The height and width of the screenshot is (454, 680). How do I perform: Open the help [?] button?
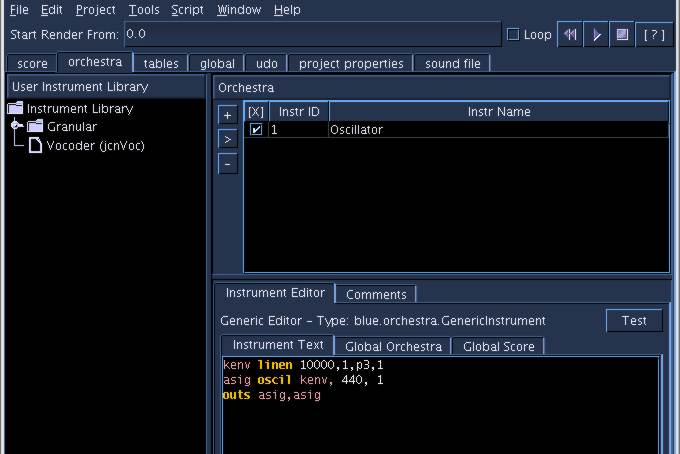tap(654, 35)
